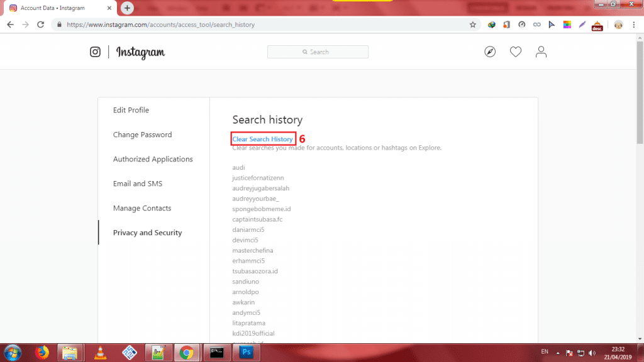Click the page vertical scrollbar thumb
The height and width of the screenshot is (362, 644).
(640, 92)
